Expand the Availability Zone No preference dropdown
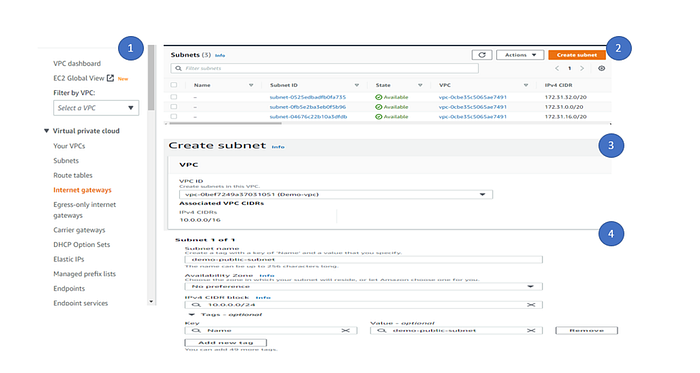Image resolution: width=700 pixels, height=373 pixels. pos(363,286)
